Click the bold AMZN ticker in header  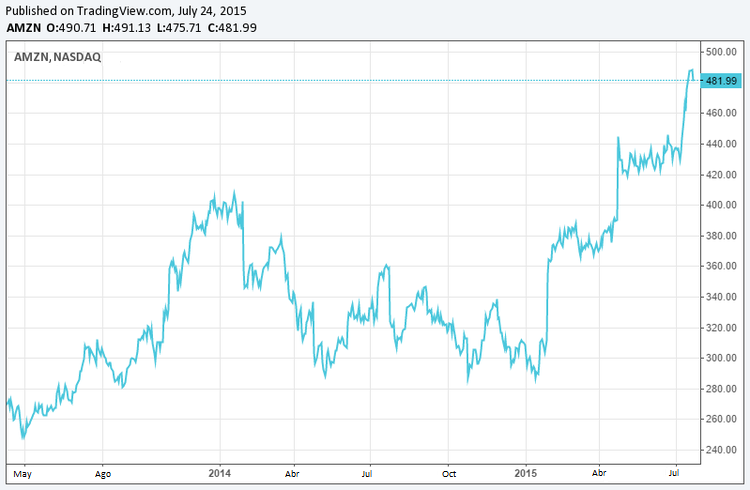click(25, 27)
